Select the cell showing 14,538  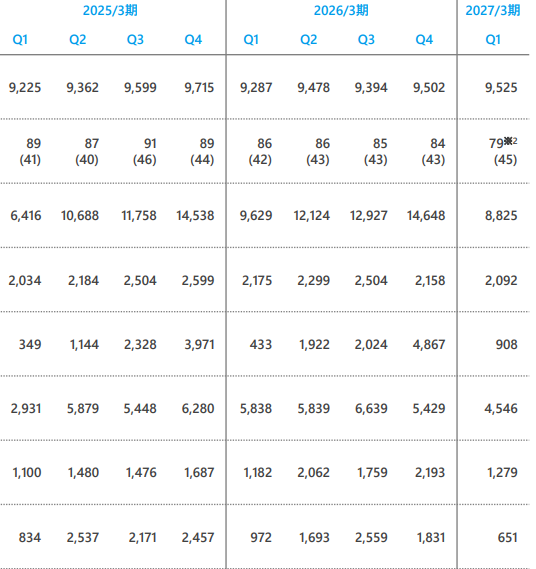coord(195,216)
